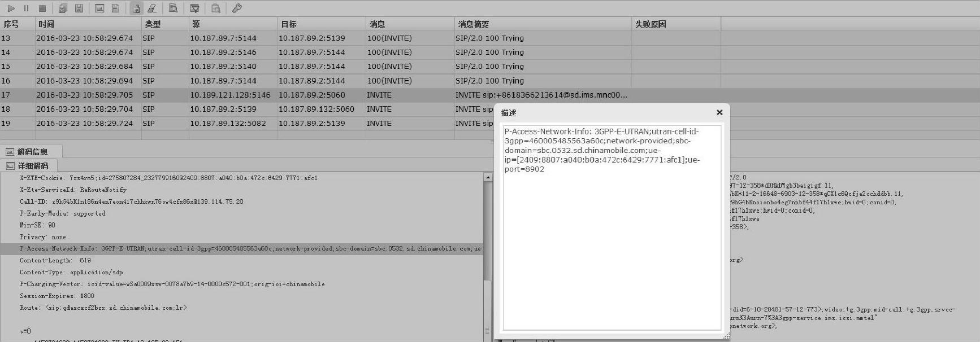Click the detail decode scrollbar up arrow

[488, 177]
